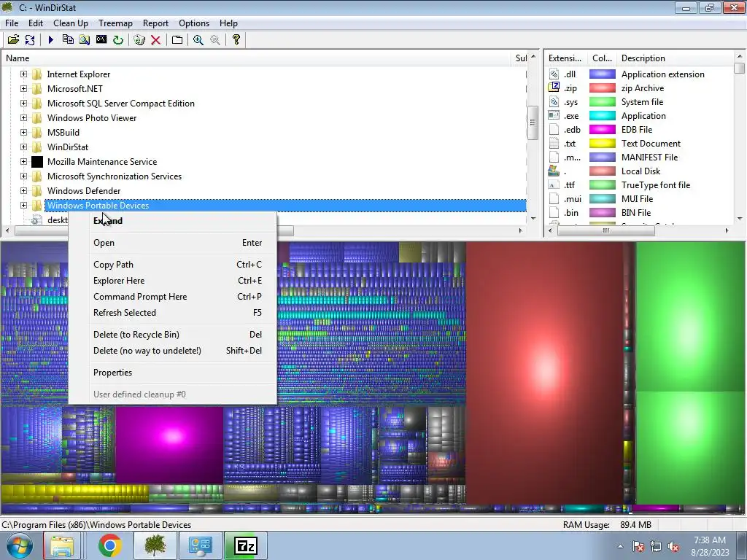The width and height of the screenshot is (747, 560).
Task: Open 7-Zip from the taskbar
Action: click(245, 545)
